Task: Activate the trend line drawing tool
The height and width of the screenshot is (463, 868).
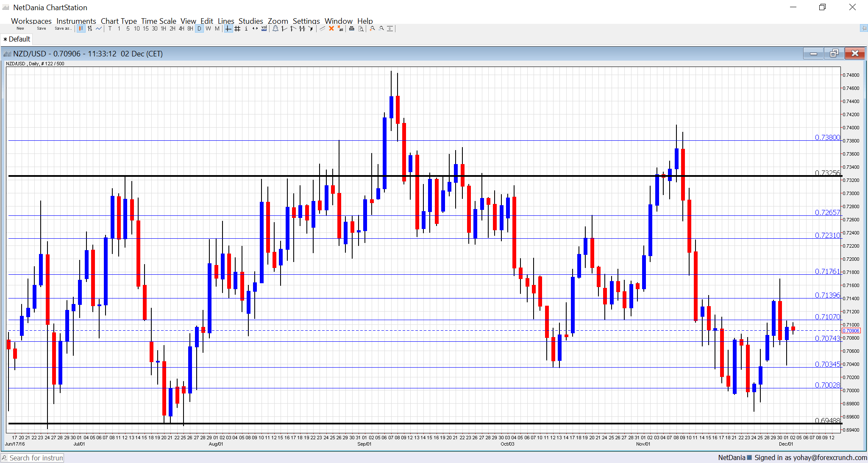Action: tap(284, 29)
